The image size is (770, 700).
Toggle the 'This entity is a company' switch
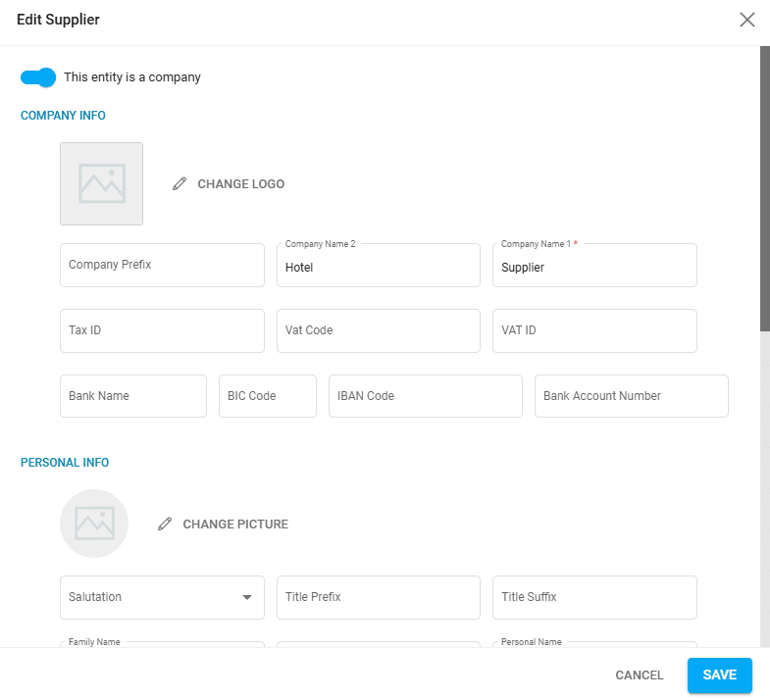click(x=38, y=77)
